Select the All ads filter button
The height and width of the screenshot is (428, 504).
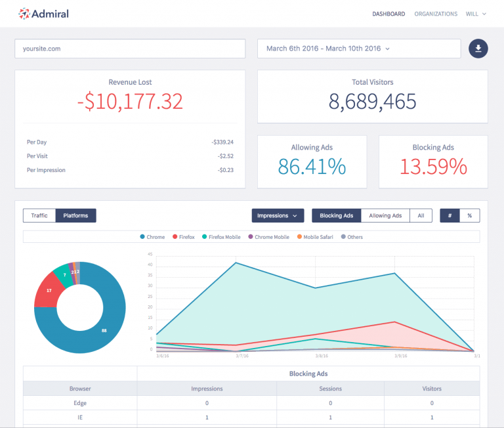(420, 216)
